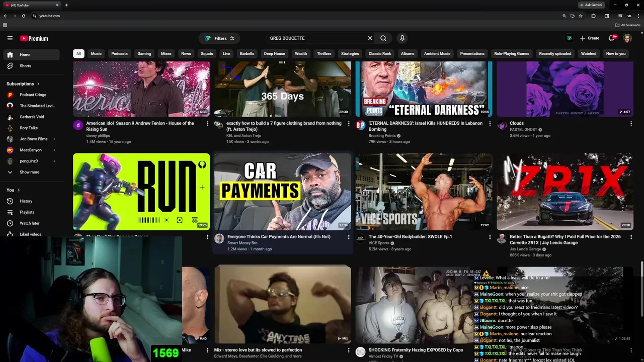Screen dimensions: 644x362
Task: Play the ZR1X Jay Leno thumbnail
Action: (565, 192)
